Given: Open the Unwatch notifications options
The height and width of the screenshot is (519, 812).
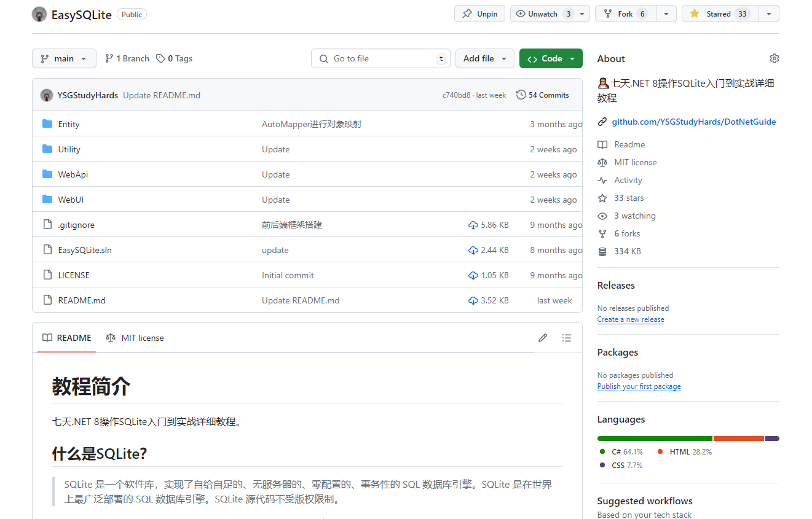Looking at the screenshot, I should coord(583,13).
